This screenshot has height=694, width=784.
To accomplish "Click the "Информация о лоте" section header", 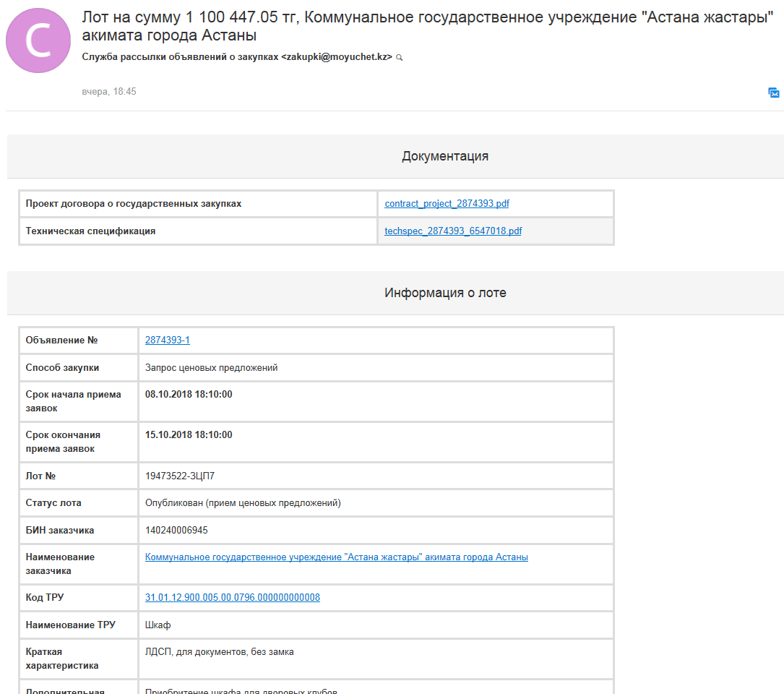I will click(x=445, y=293).
